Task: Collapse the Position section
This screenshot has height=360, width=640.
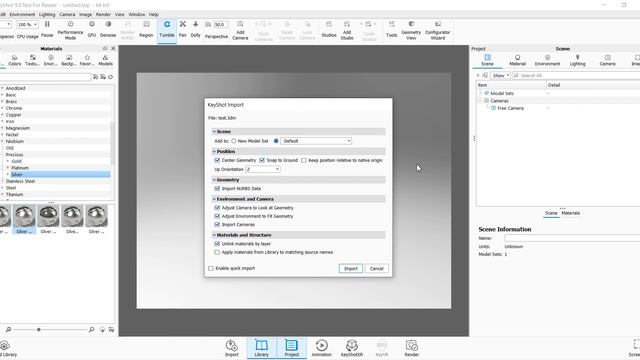Action: (214, 151)
